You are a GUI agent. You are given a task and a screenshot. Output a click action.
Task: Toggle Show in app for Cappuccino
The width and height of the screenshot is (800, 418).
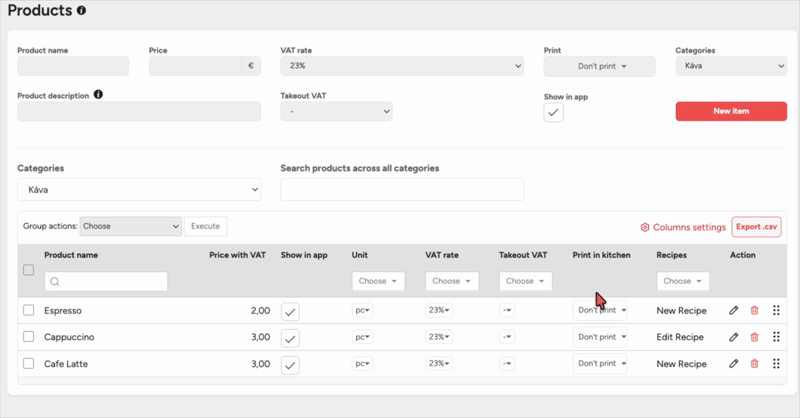[x=290, y=338]
